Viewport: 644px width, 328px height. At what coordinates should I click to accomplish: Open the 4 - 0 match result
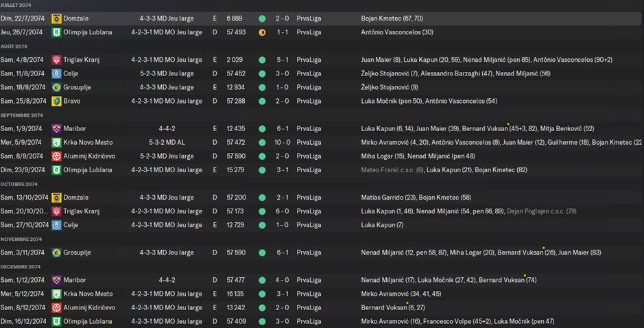tap(282, 280)
